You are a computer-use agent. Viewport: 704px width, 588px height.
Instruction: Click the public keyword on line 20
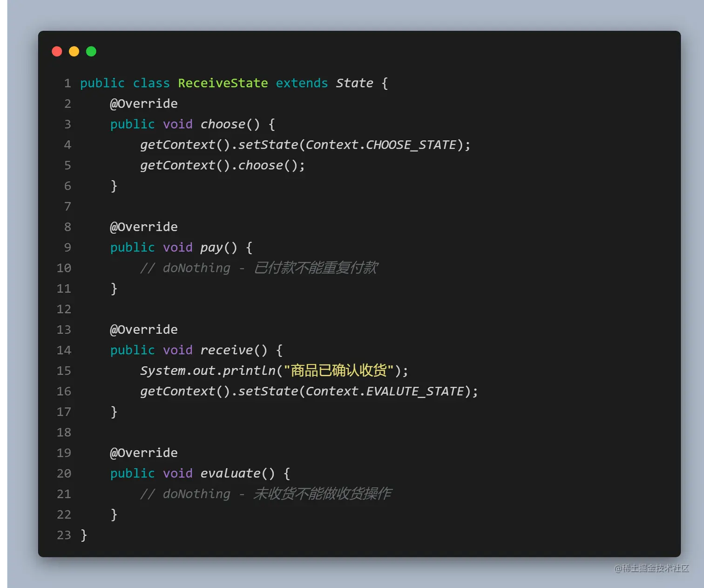[x=132, y=473]
